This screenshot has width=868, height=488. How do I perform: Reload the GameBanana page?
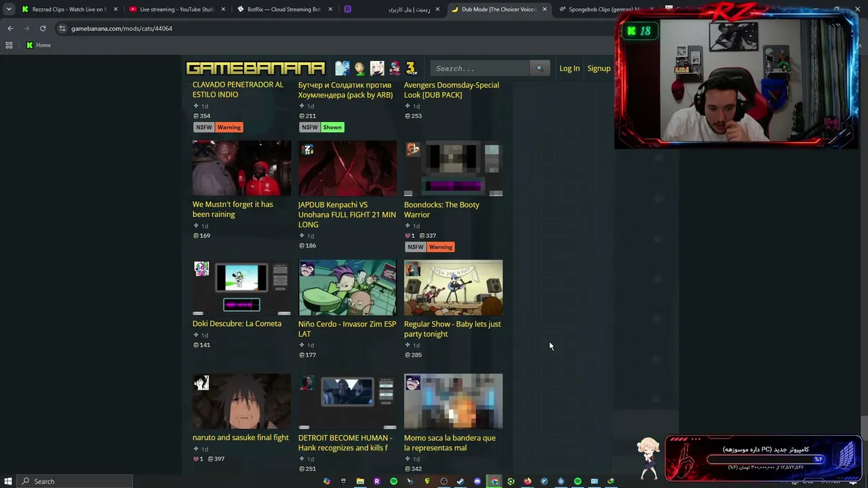(43, 28)
